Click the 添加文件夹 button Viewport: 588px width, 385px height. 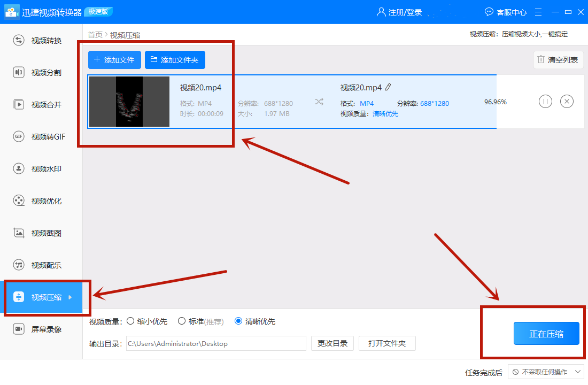coord(175,60)
